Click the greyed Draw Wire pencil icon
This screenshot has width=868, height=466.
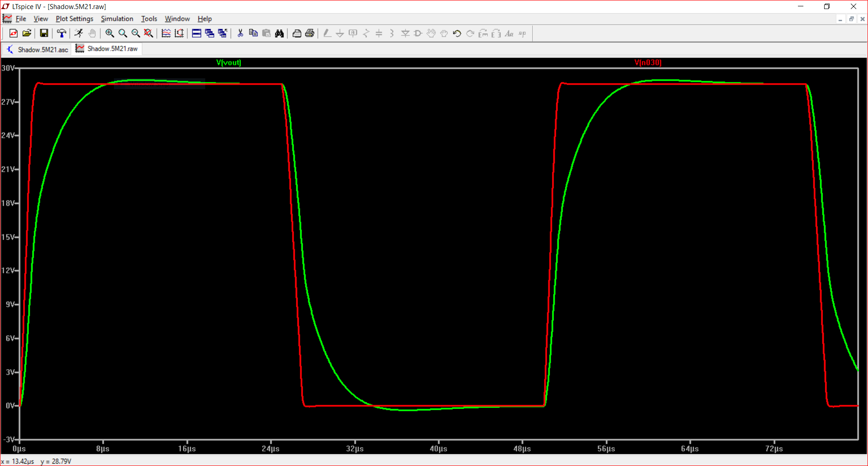pyautogui.click(x=327, y=33)
